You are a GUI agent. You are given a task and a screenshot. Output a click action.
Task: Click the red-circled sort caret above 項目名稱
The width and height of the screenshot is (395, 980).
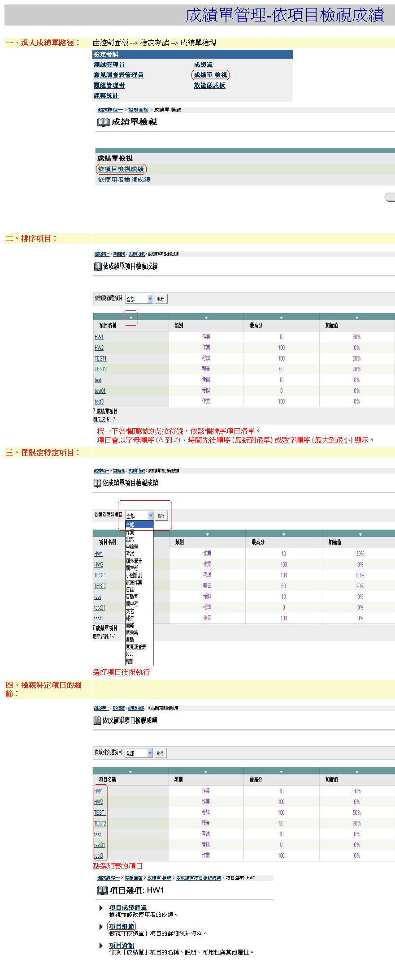tap(131, 318)
